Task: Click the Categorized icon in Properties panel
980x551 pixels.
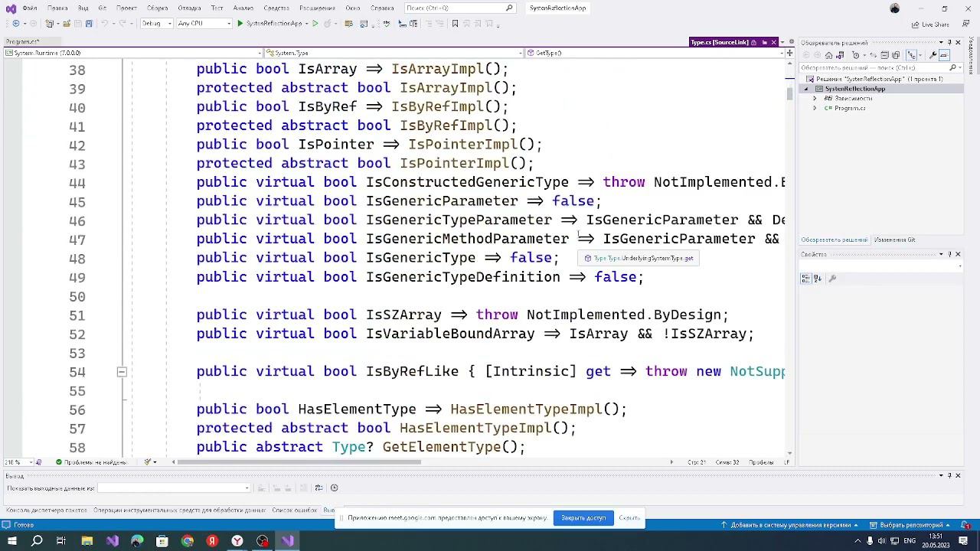Action: pos(805,279)
